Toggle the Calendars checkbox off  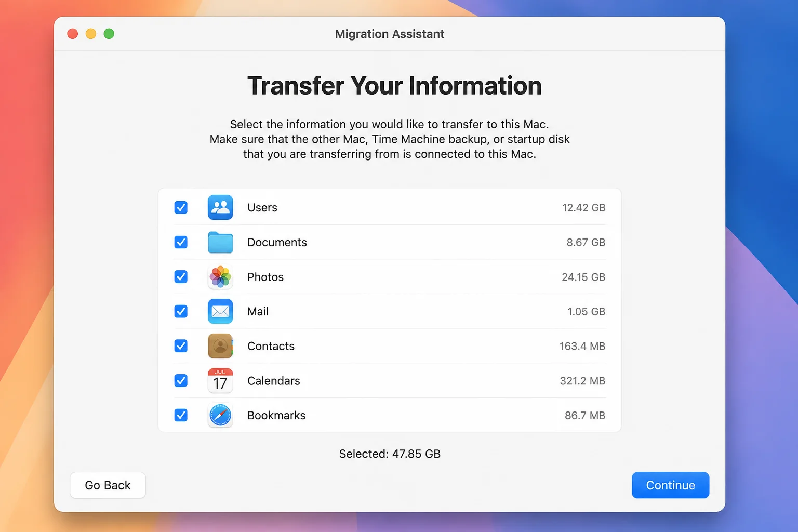coord(181,381)
